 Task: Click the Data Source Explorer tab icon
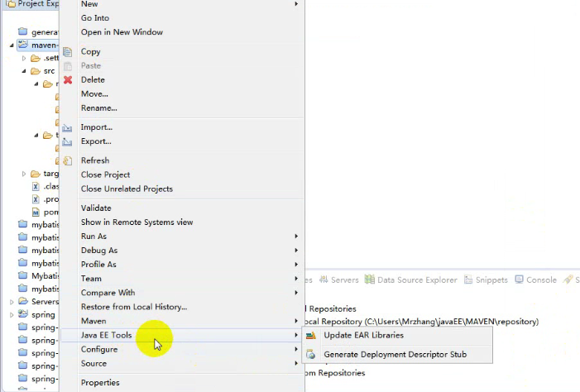(x=370, y=280)
